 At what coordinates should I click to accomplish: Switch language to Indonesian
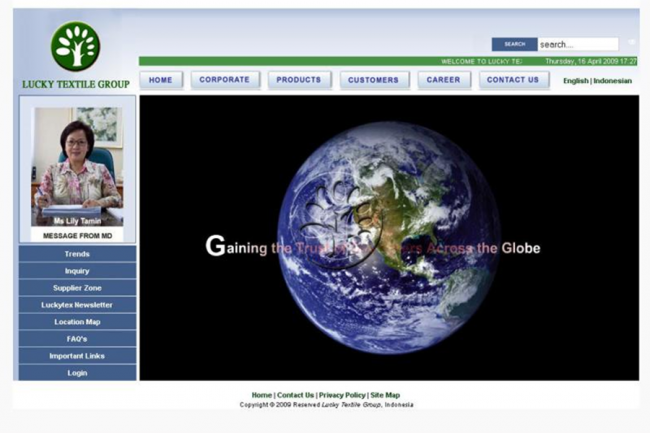[613, 81]
